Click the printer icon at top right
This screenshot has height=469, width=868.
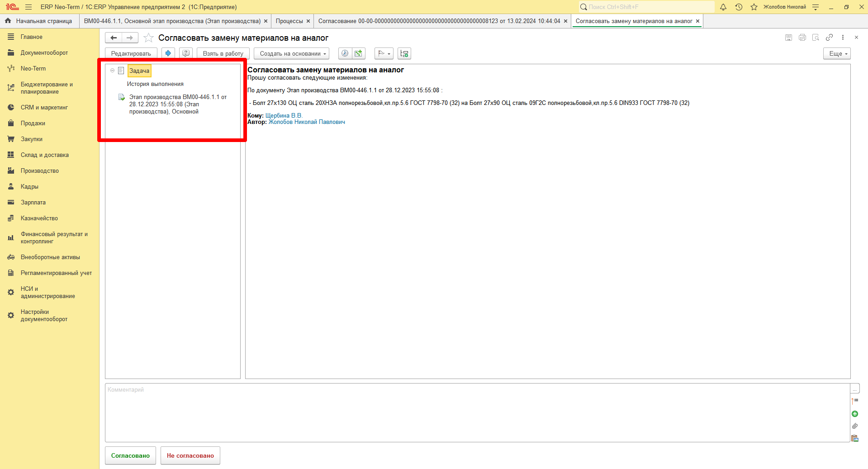802,38
